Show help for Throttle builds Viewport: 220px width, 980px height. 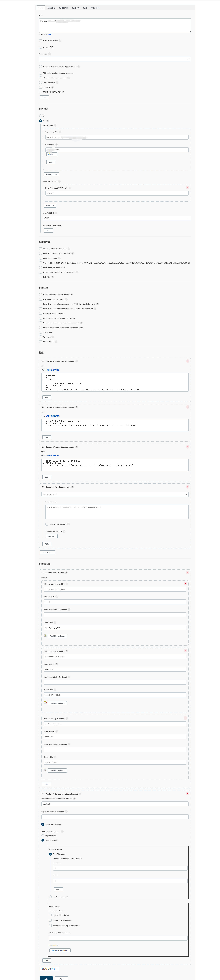click(x=57, y=83)
